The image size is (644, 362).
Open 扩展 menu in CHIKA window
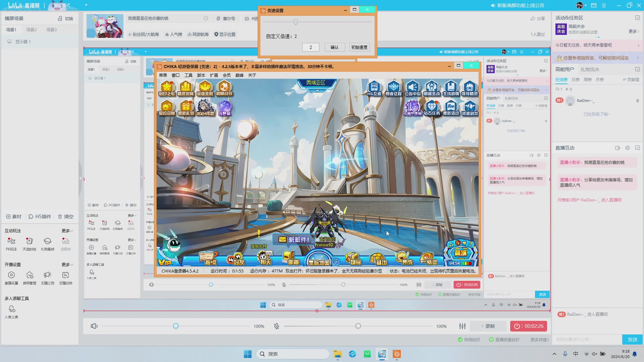click(x=214, y=75)
